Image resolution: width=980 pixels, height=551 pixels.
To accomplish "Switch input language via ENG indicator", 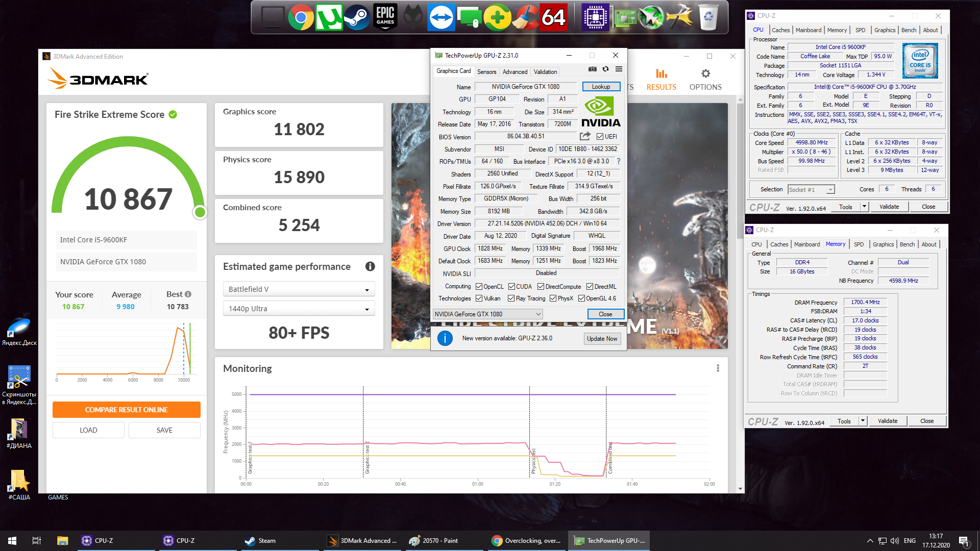I will click(x=910, y=540).
